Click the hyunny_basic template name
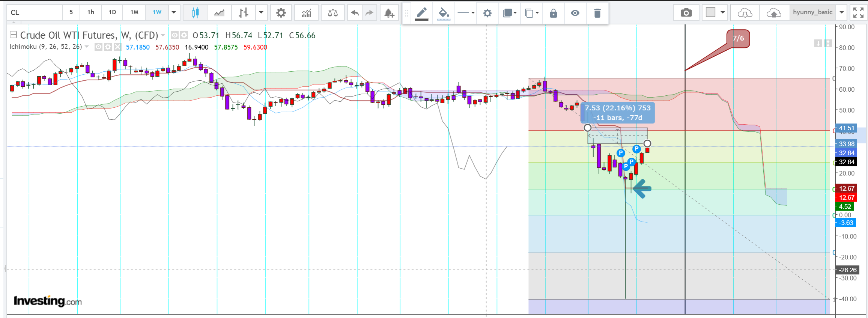Screen dimensions: 868x318 [x=812, y=12]
